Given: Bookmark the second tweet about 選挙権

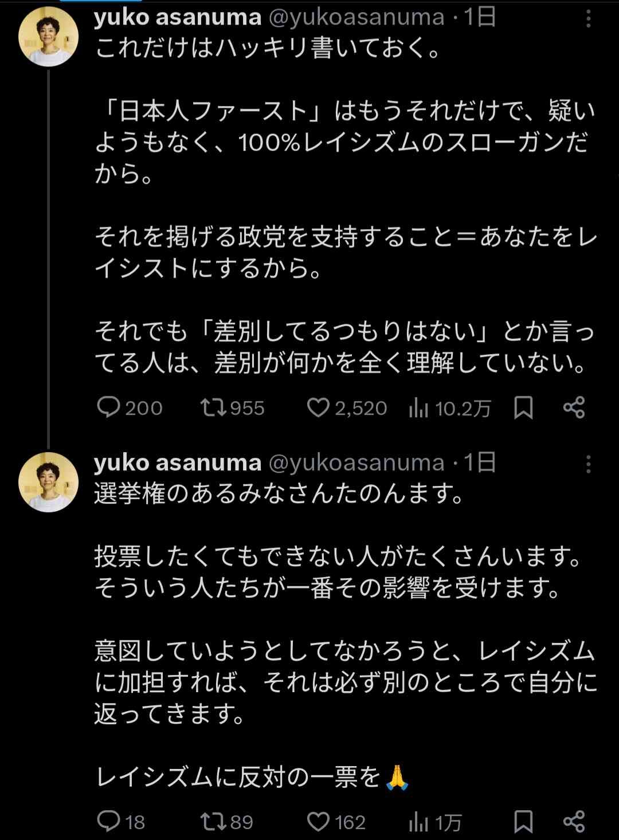Looking at the screenshot, I should [x=523, y=822].
